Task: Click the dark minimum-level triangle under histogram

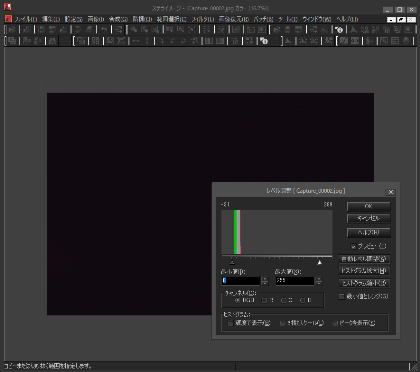Action: (233, 262)
